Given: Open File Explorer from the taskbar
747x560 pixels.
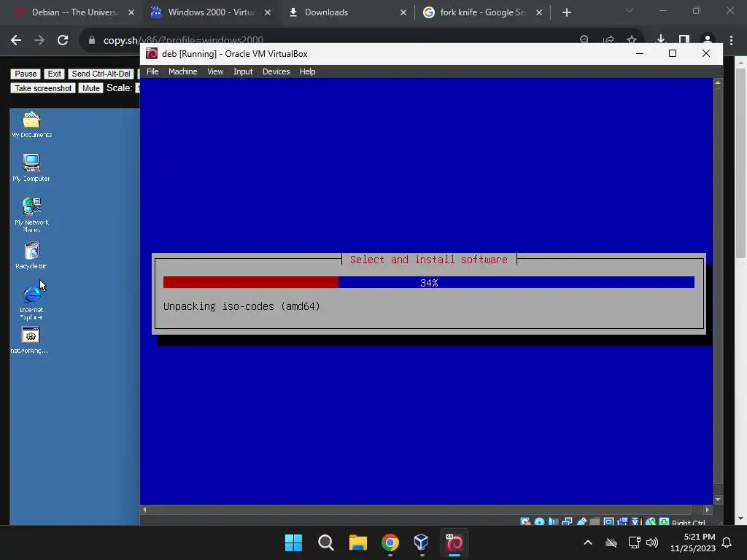Looking at the screenshot, I should tap(357, 542).
